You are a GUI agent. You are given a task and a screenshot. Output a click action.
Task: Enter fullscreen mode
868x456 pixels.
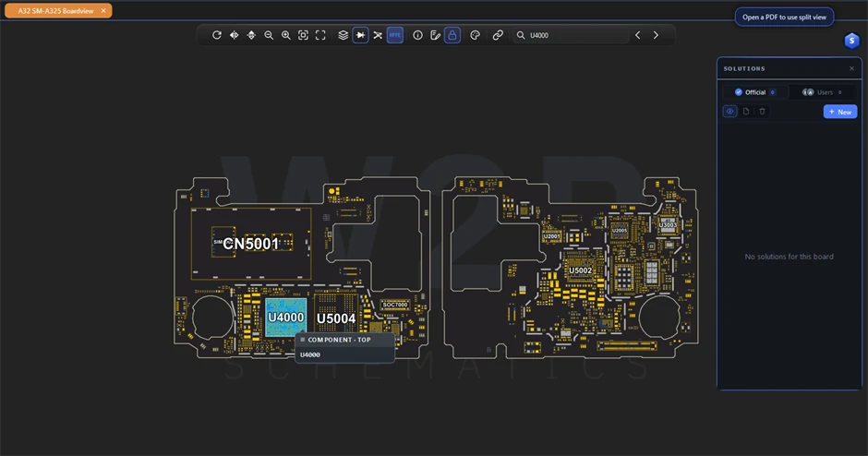[x=320, y=35]
